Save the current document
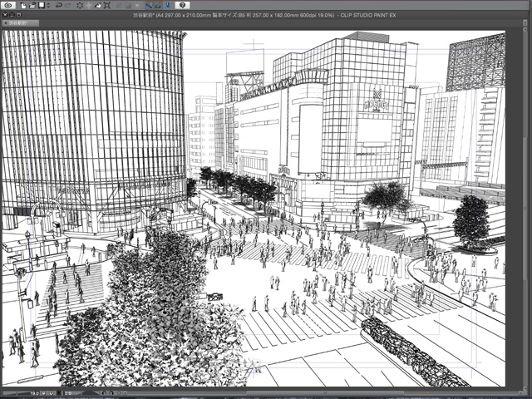Image resolution: width=532 pixels, height=399 pixels. [x=42, y=5]
